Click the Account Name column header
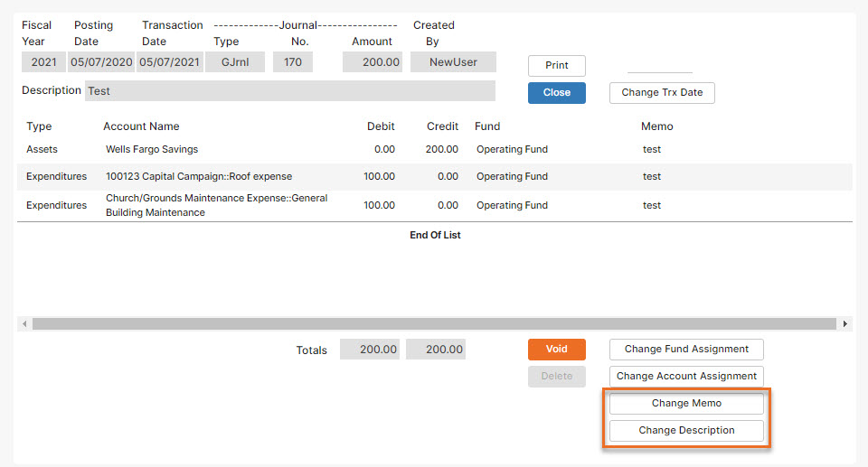 click(141, 126)
